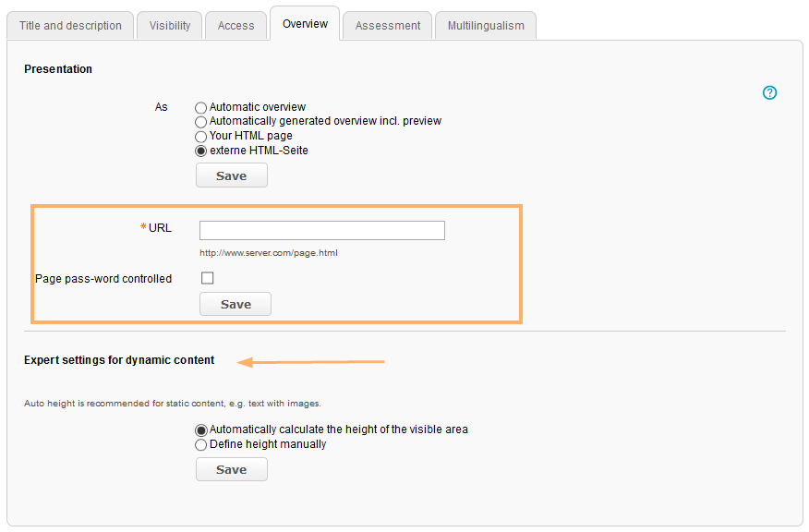Viewport: 809px width, 532px height.
Task: Switch to the Multilingualism tab
Action: pyautogui.click(x=486, y=25)
